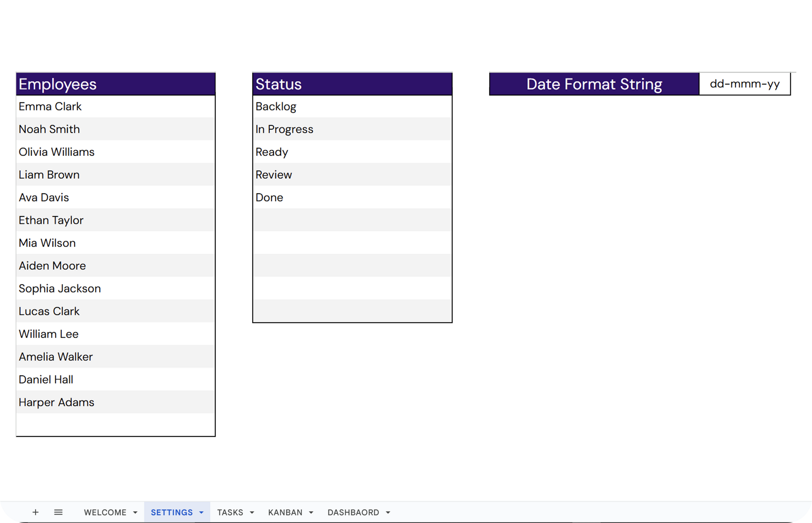Image resolution: width=812 pixels, height=523 pixels.
Task: Switch to the TASKS sheet tab
Action: [230, 512]
